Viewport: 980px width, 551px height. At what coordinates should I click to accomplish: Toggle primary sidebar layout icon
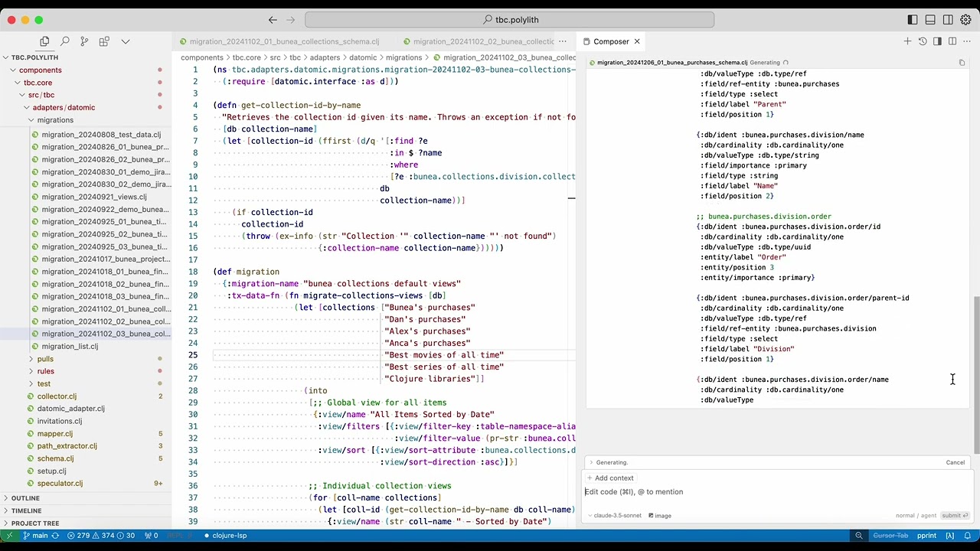913,20
